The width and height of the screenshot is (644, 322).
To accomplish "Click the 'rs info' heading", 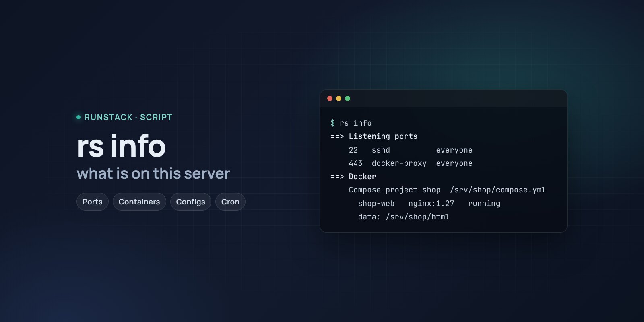I will click(x=121, y=146).
